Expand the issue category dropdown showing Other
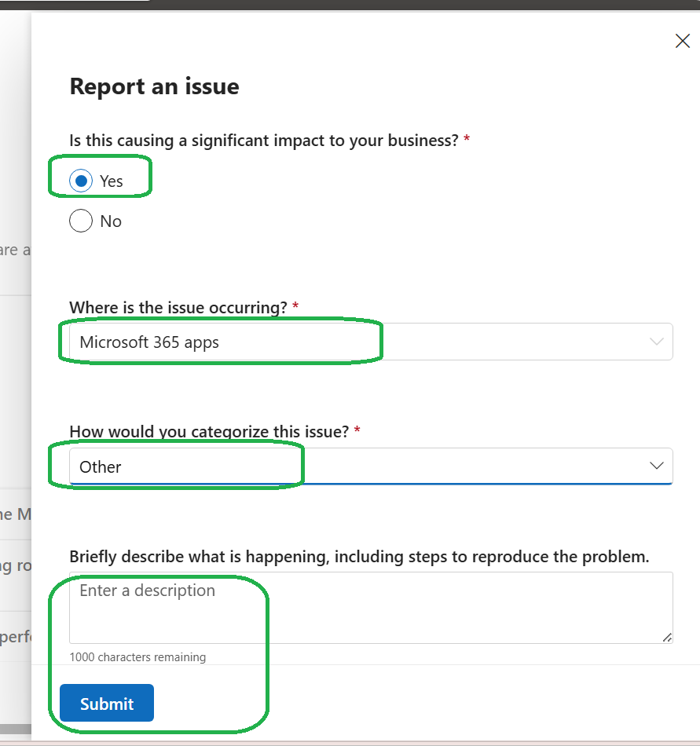700x746 pixels. point(371,466)
